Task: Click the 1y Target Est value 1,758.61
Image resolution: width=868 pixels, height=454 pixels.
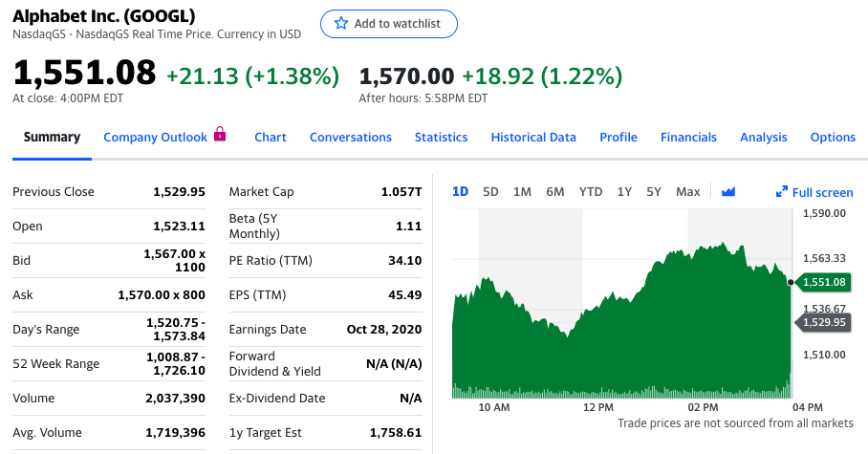Action: click(396, 432)
